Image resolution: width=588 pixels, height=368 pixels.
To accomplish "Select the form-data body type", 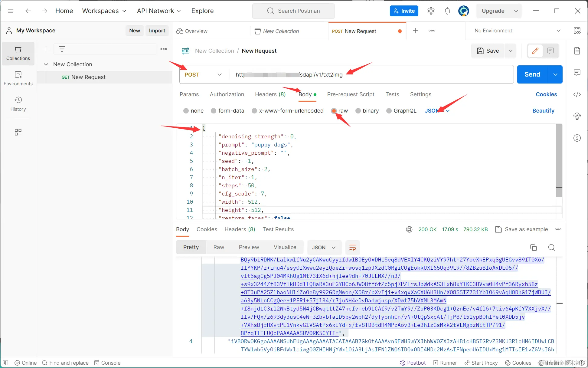I will point(214,111).
